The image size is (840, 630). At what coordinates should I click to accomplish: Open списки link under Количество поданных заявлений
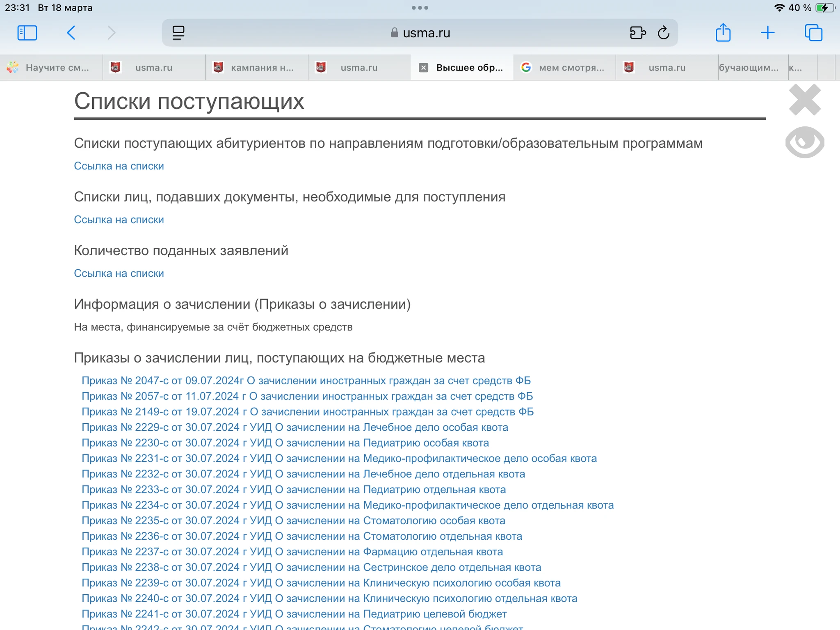coord(119,273)
